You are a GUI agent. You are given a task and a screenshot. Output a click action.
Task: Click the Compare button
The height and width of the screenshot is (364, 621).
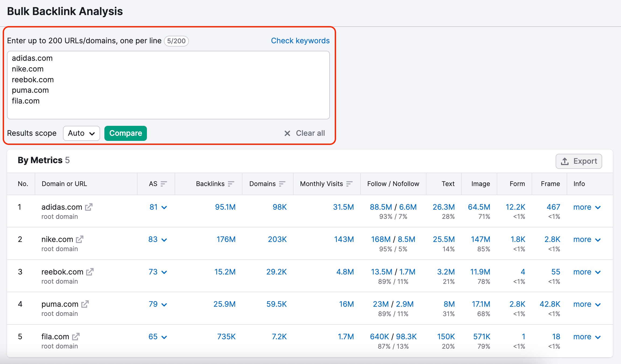(x=125, y=133)
